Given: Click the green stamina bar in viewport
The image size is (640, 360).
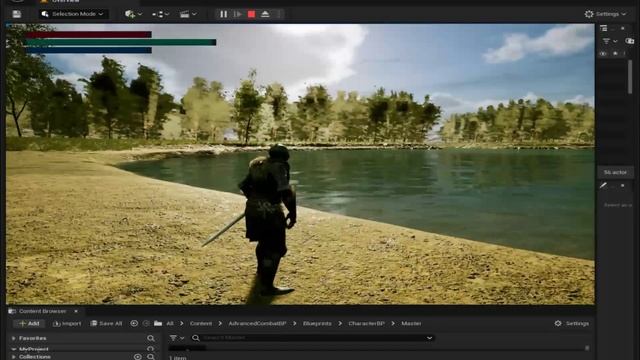Looking at the screenshot, I should (120, 42).
